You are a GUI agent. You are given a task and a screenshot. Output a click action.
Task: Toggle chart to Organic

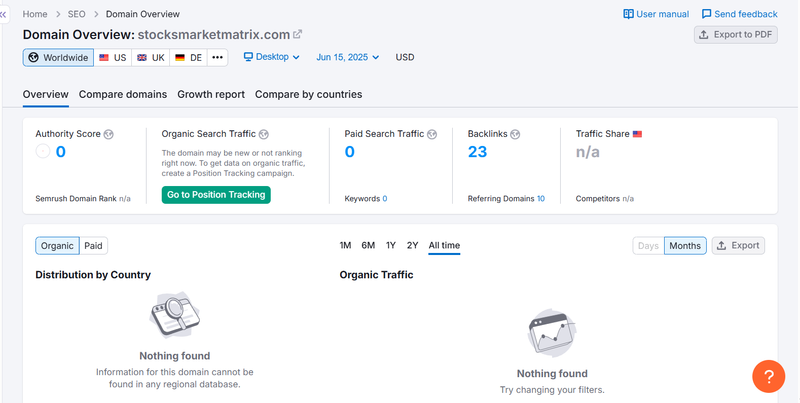[x=57, y=246]
